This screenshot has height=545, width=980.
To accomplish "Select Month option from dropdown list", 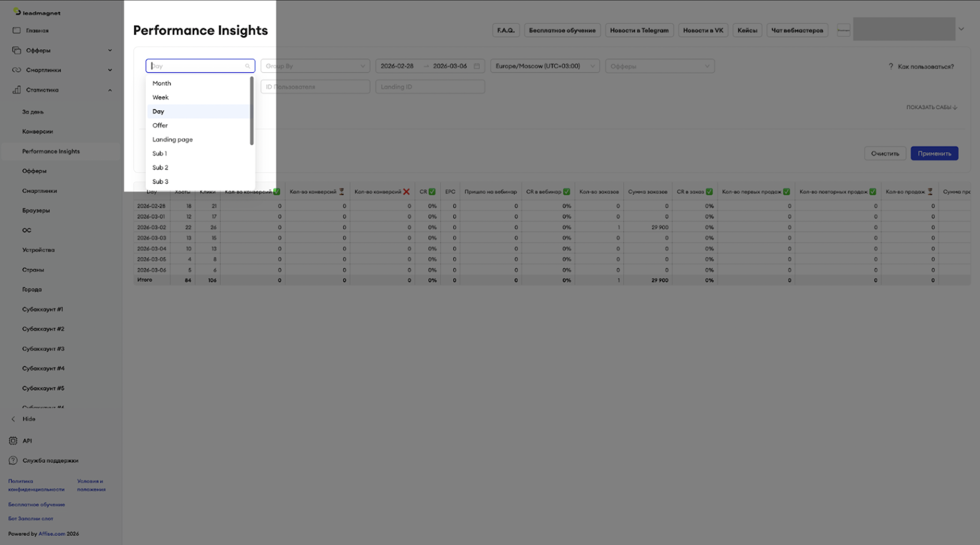I will point(162,84).
